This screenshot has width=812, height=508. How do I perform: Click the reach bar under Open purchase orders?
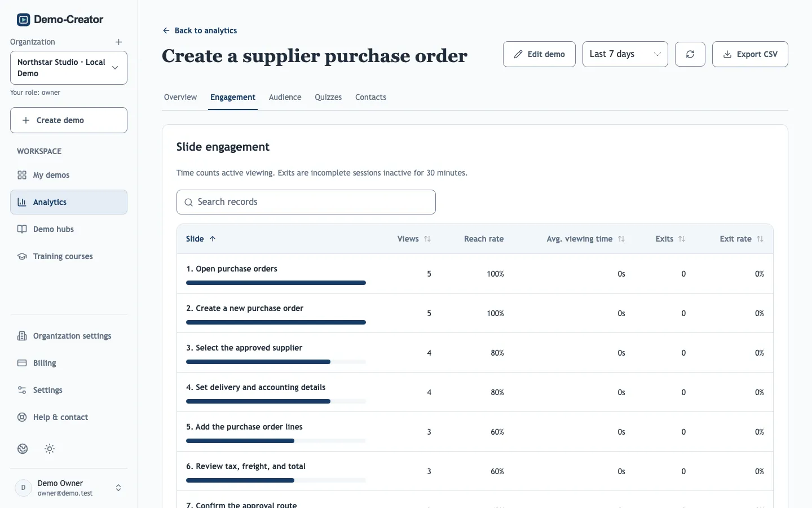276,283
